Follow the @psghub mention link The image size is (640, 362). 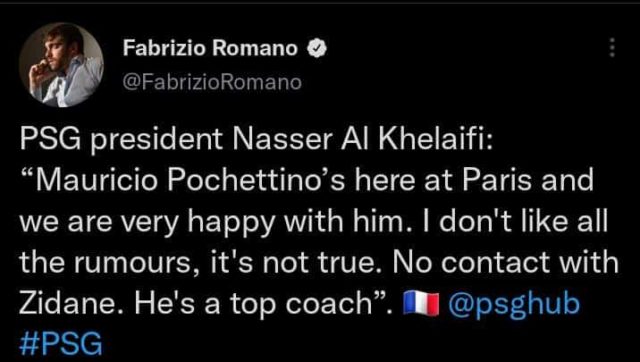pos(514,305)
